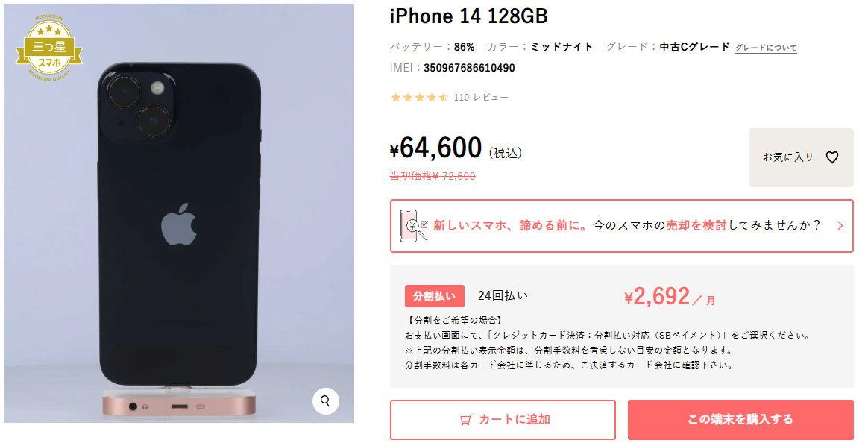Click the Apple logo on phone photo

pyautogui.click(x=179, y=223)
